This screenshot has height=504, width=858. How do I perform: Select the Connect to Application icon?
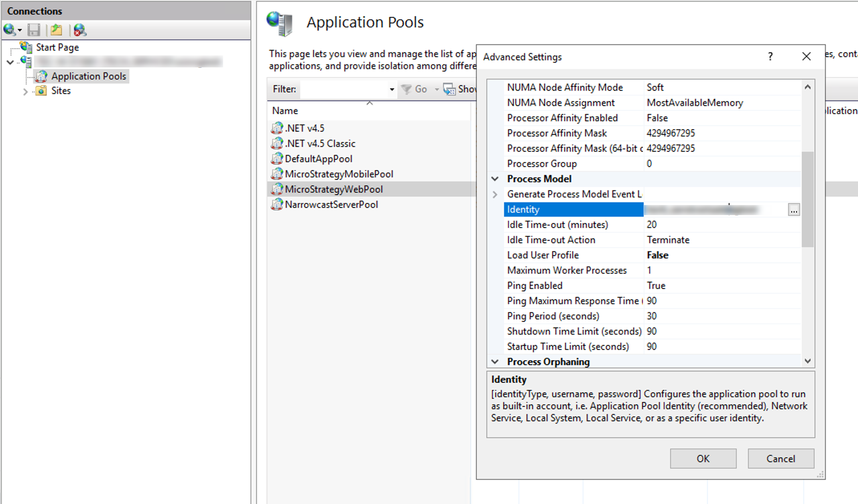(x=56, y=30)
